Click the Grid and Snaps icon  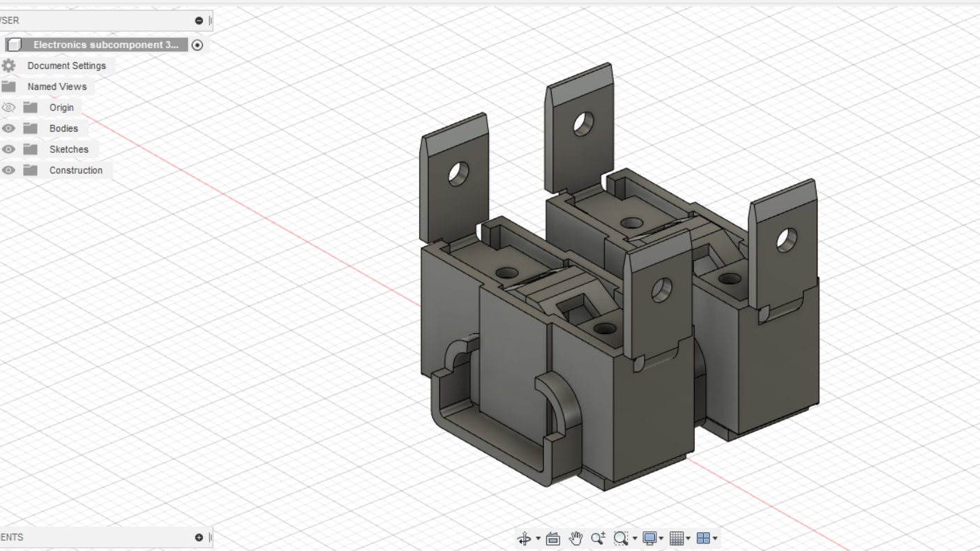[676, 538]
